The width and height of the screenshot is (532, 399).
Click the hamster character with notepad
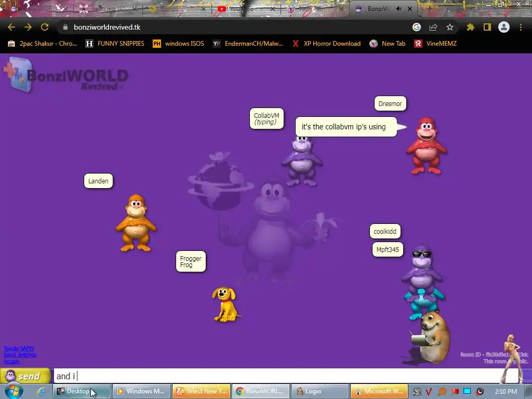click(x=431, y=338)
